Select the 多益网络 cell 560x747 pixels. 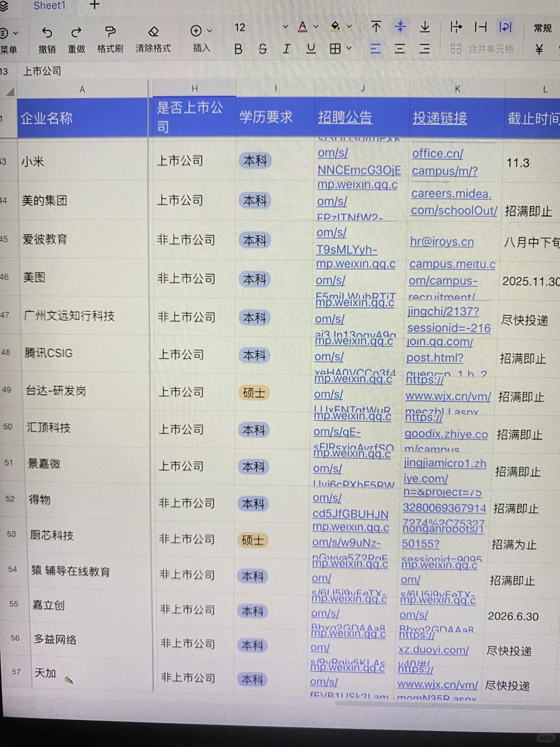click(91, 640)
